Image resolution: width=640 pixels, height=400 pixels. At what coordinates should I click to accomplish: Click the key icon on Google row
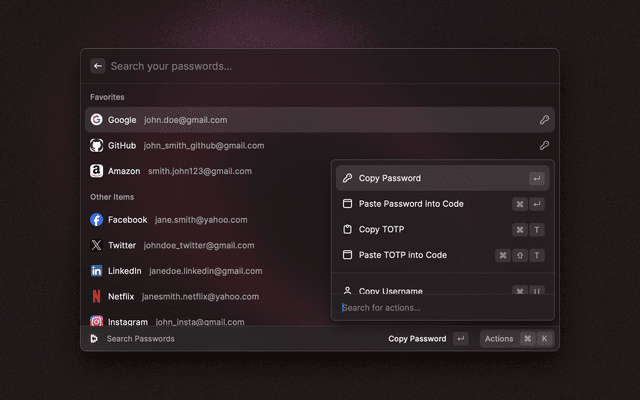(x=544, y=120)
